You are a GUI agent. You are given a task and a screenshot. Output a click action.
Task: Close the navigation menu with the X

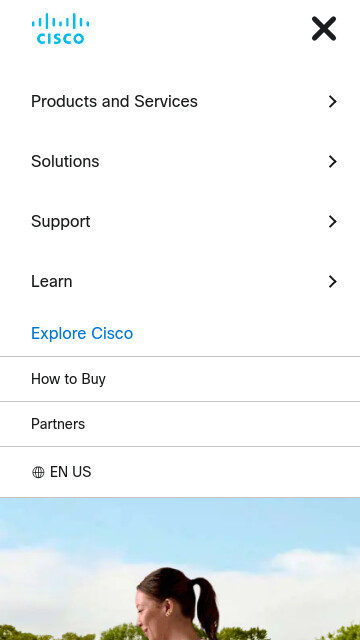click(x=324, y=29)
